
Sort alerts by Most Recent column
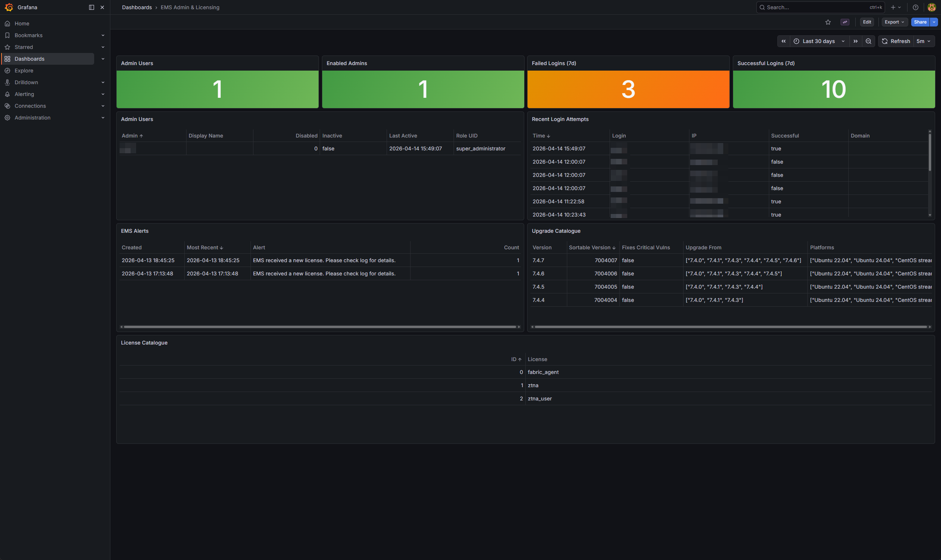click(205, 247)
